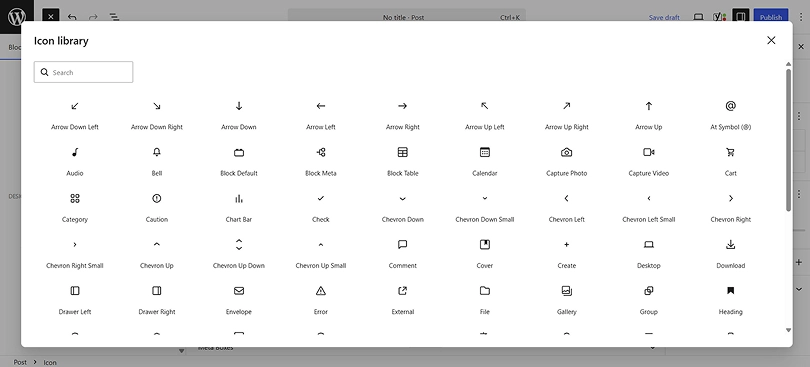The height and width of the screenshot is (367, 810).
Task: Undo the last editor action
Action: click(72, 17)
